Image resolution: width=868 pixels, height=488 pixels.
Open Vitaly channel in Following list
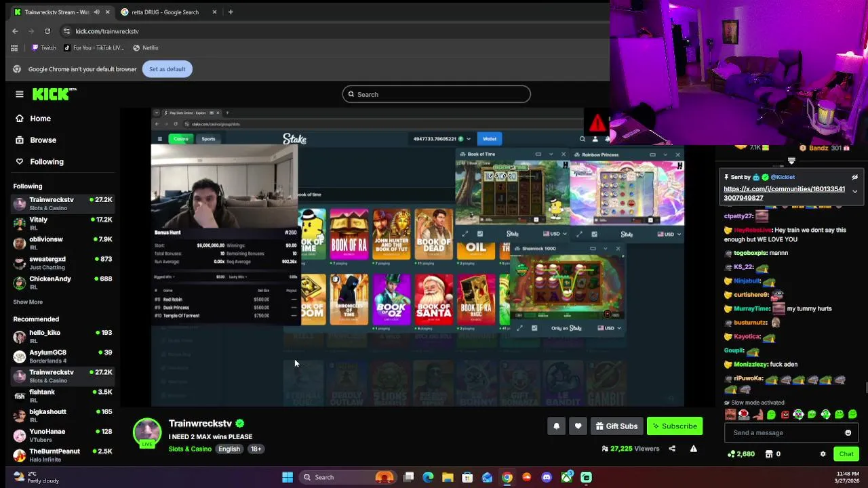click(x=62, y=223)
